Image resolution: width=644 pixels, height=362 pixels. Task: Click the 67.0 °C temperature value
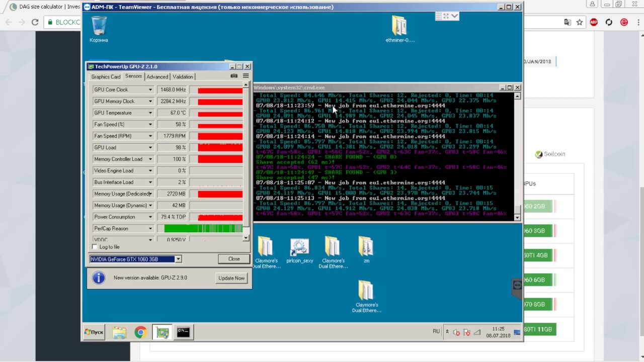pyautogui.click(x=172, y=113)
